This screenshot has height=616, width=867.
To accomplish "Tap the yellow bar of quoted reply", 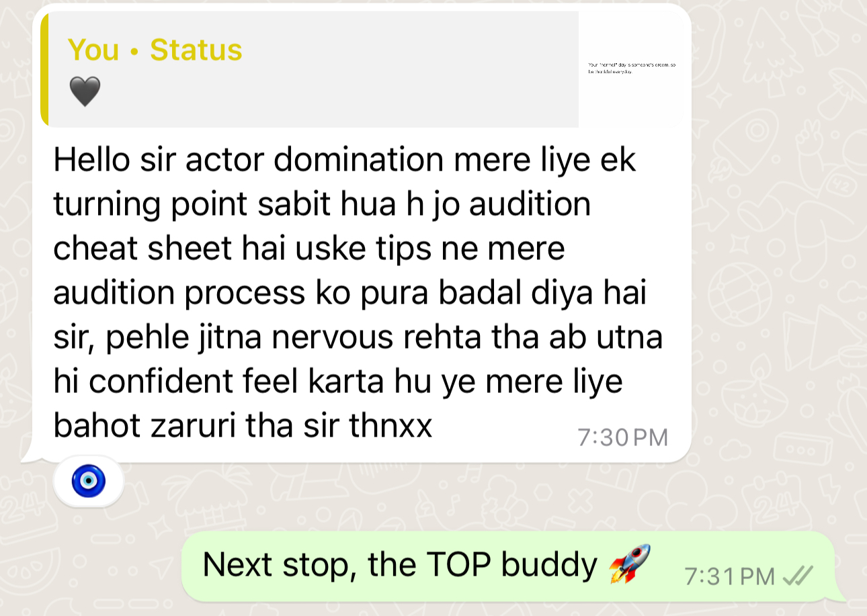I will [44, 69].
